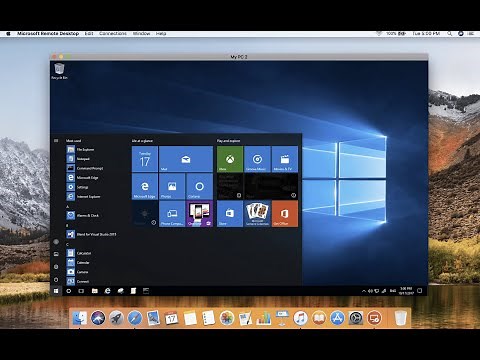Viewport: 480px width, 360px height.
Task: Click the Windows Start button
Action: click(x=56, y=291)
